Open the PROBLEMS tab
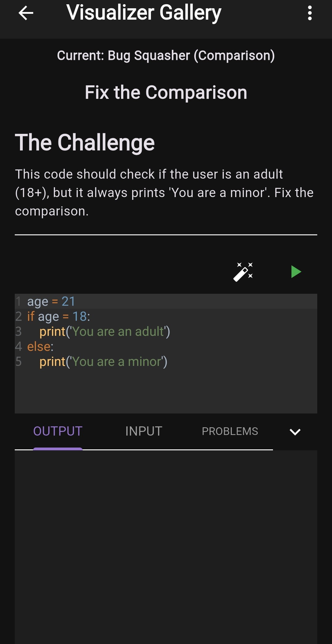This screenshot has height=644, width=332. coord(230,431)
